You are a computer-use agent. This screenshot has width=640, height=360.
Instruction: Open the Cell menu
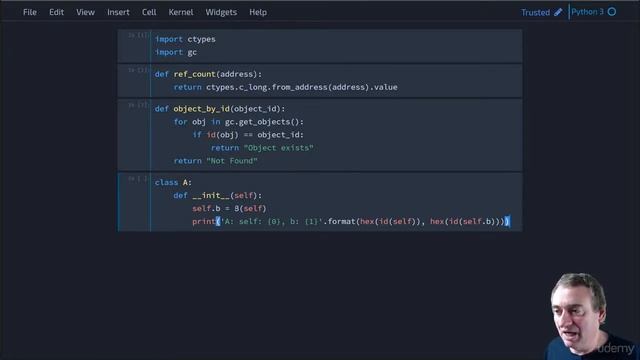click(149, 12)
